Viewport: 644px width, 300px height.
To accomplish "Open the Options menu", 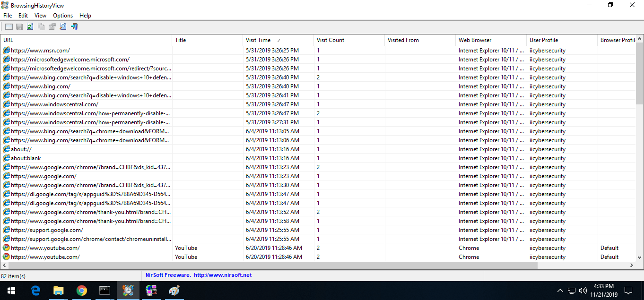I will 63,16.
